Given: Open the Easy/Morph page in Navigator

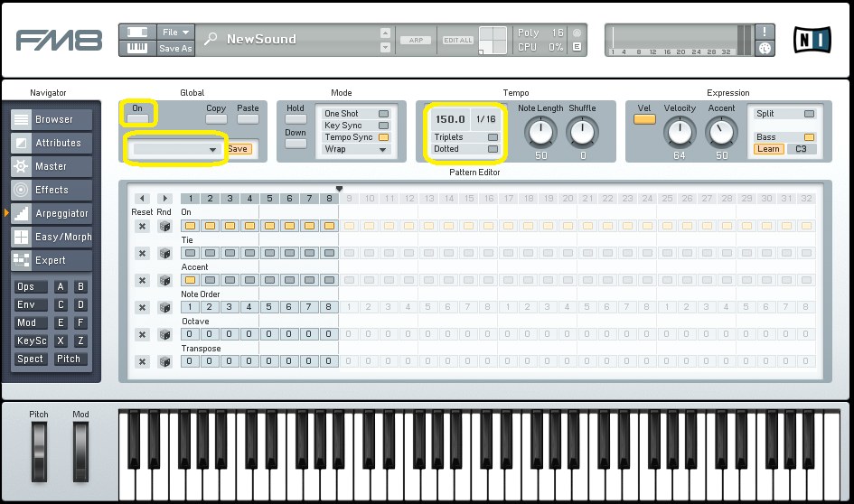Looking at the screenshot, I should tap(52, 237).
